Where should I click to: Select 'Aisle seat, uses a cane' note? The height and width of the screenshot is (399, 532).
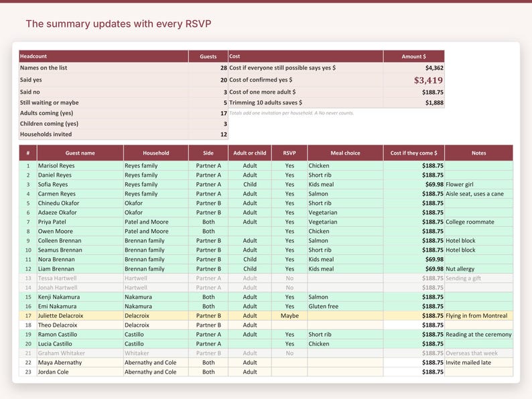click(474, 194)
